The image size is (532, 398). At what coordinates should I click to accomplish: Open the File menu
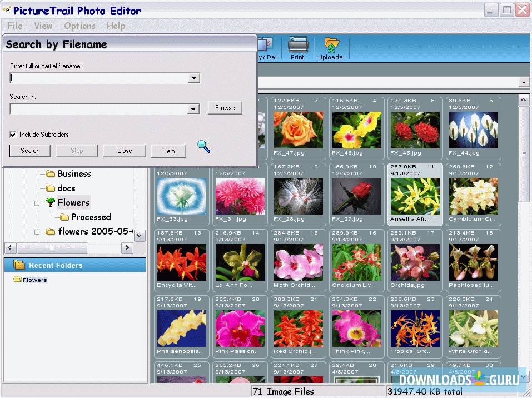(x=15, y=26)
